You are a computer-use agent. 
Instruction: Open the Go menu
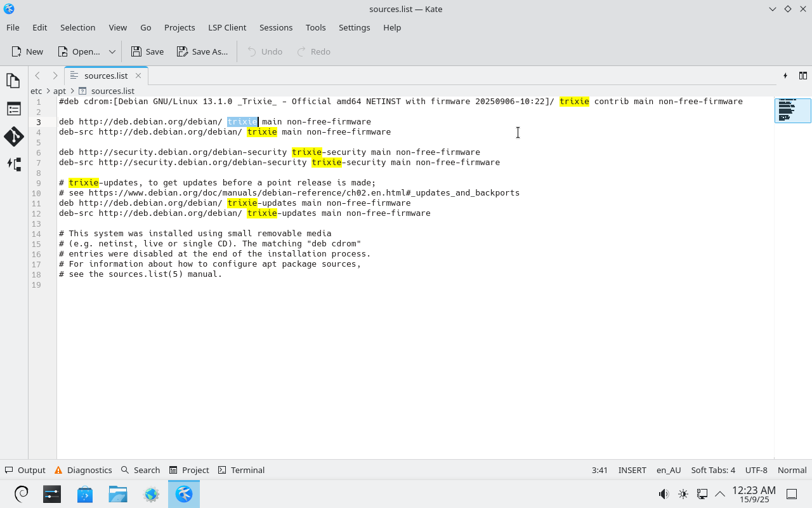point(146,27)
